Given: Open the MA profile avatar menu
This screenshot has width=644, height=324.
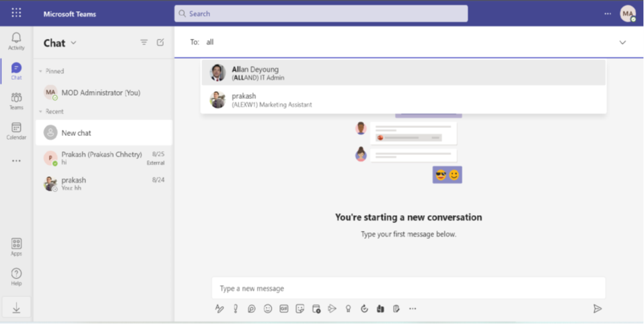Looking at the screenshot, I should [x=627, y=14].
